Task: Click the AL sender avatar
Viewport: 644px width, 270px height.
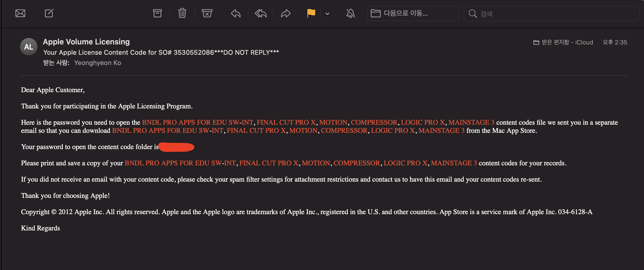Action: [x=29, y=47]
